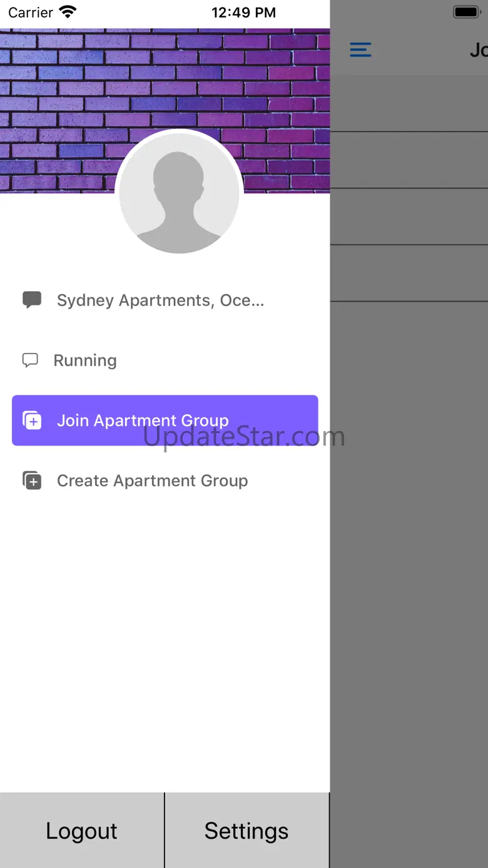Open the Sydney Apartments group chat label
The height and width of the screenshot is (868, 488).
(x=160, y=300)
